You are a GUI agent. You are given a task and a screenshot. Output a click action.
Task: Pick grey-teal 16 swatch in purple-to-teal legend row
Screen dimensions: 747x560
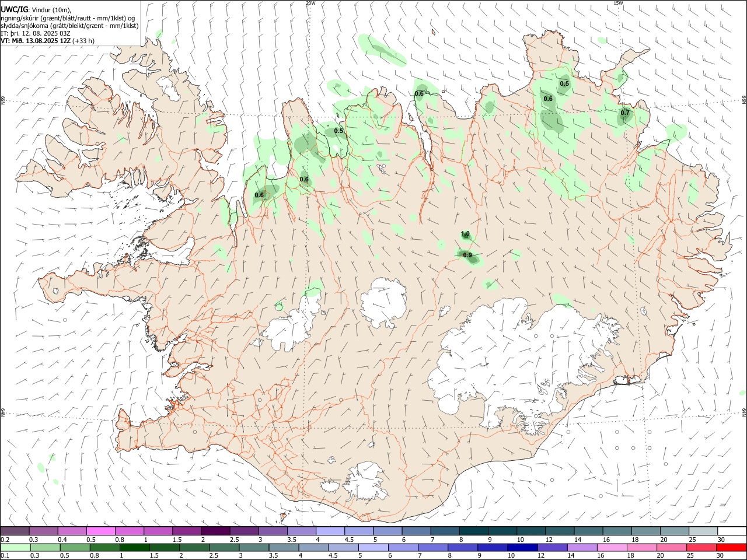click(617, 531)
